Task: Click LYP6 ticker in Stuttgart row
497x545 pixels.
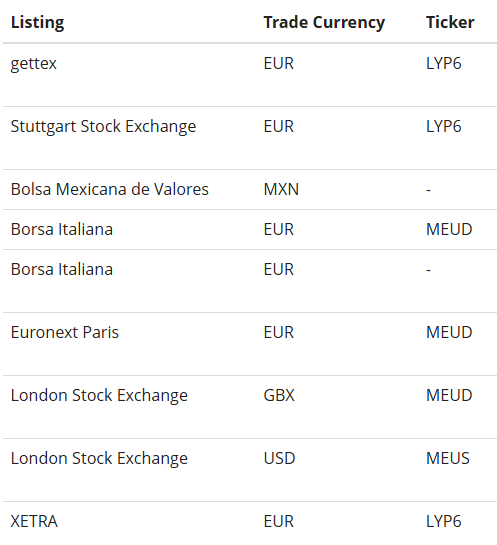Action: (443, 126)
